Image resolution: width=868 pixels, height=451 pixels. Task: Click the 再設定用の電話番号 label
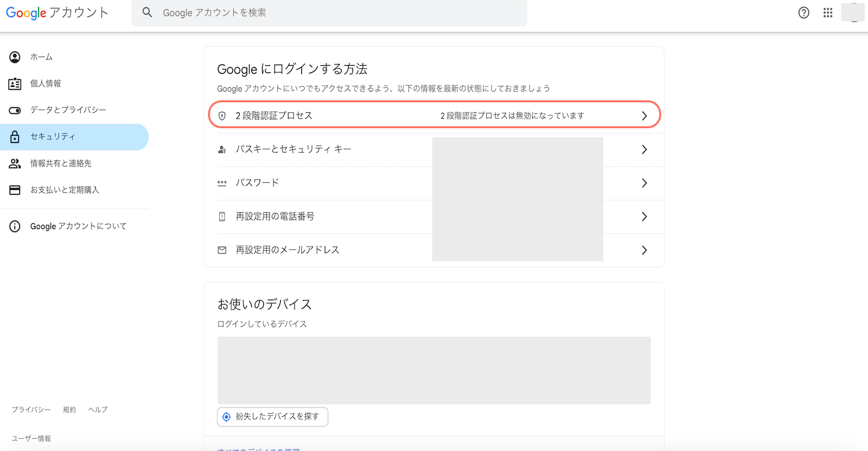[x=275, y=216]
